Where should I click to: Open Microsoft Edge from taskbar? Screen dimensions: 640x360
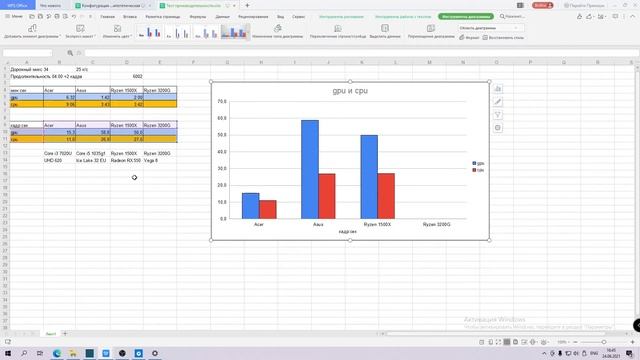tap(57, 353)
